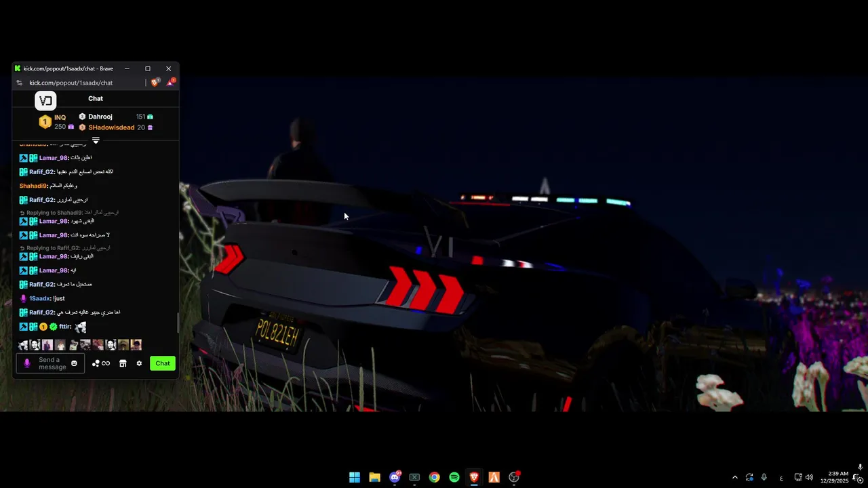
Task: Click the chat scrollbar thumb
Action: click(x=178, y=323)
